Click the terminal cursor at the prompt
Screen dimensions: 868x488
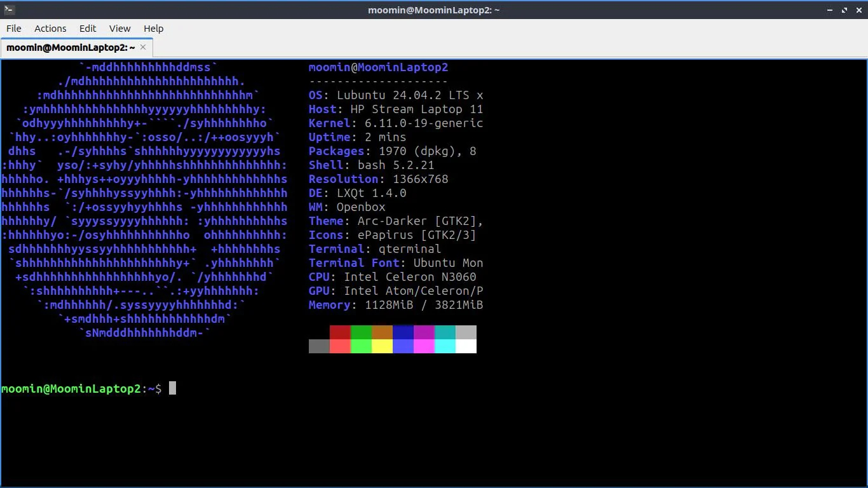point(172,388)
